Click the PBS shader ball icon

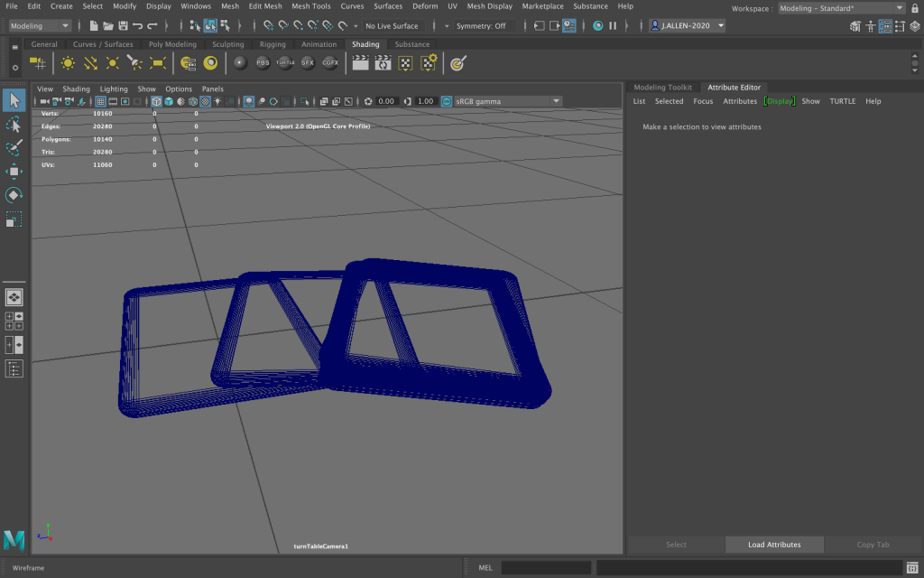pyautogui.click(x=263, y=63)
